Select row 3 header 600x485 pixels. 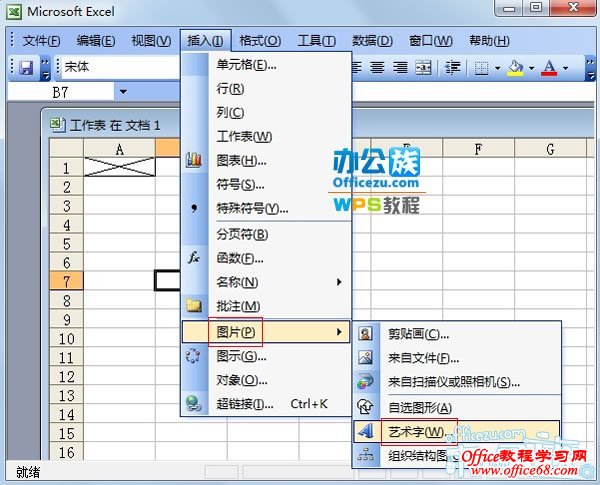[67, 206]
